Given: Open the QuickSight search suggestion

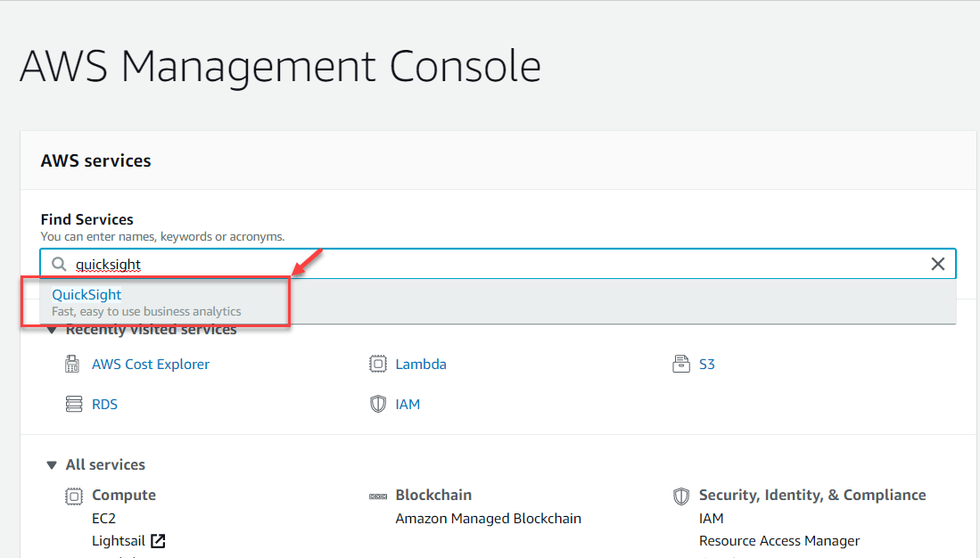Looking at the screenshot, I should [x=86, y=294].
